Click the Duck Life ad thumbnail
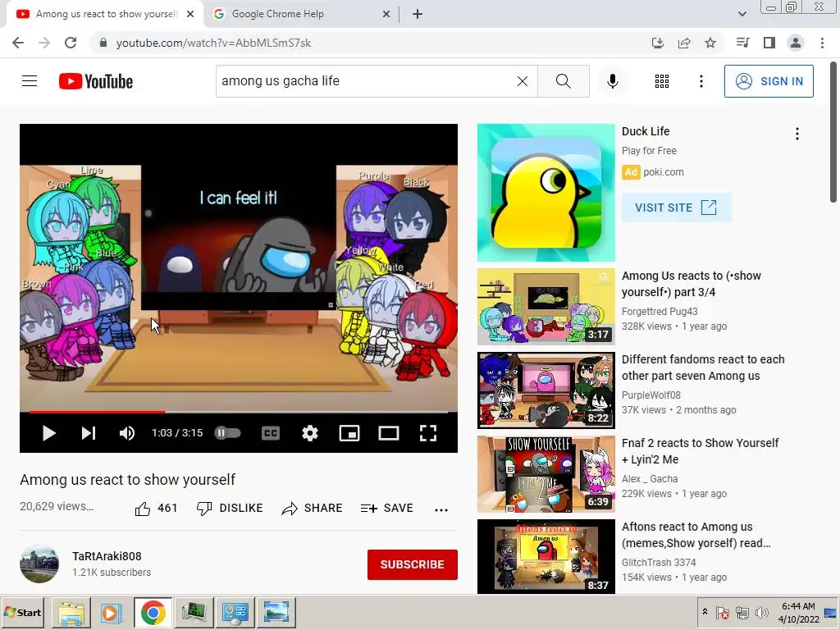The height and width of the screenshot is (630, 840). click(x=546, y=193)
